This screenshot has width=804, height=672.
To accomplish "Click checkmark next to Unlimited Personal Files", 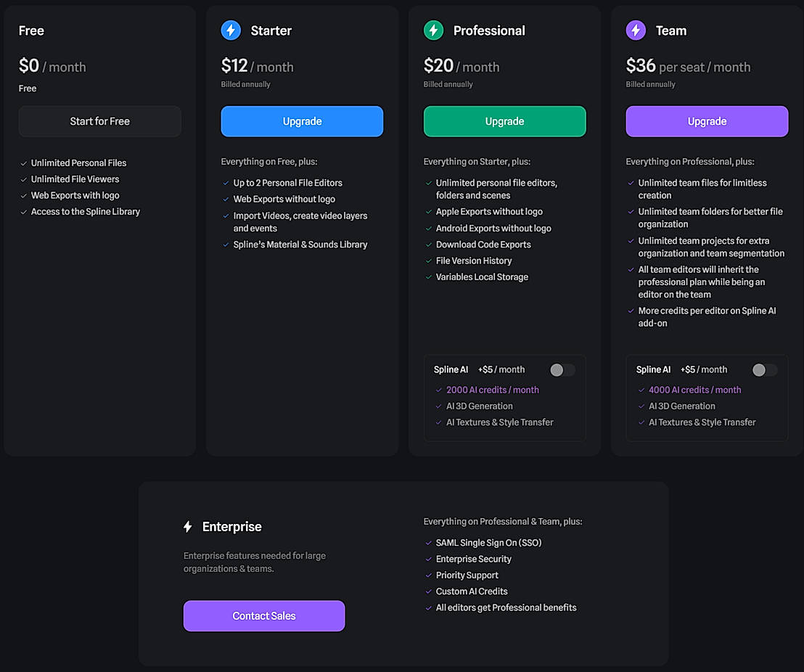I will point(23,163).
